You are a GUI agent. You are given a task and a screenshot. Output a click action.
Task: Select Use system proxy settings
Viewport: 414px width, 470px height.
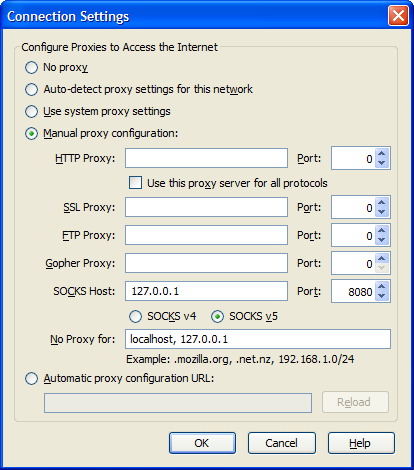[x=31, y=111]
